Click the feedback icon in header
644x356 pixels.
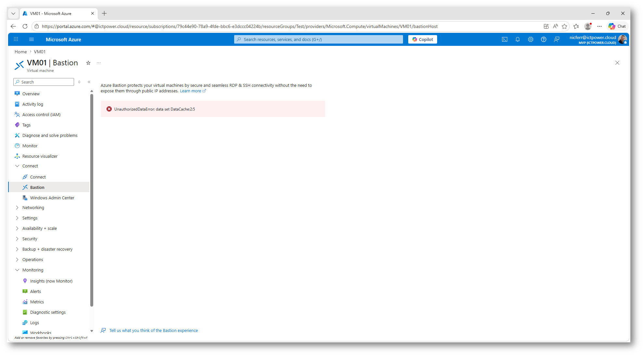557,39
